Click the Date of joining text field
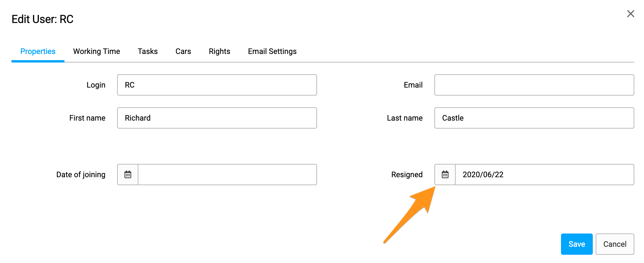The height and width of the screenshot is (263, 644). click(227, 175)
